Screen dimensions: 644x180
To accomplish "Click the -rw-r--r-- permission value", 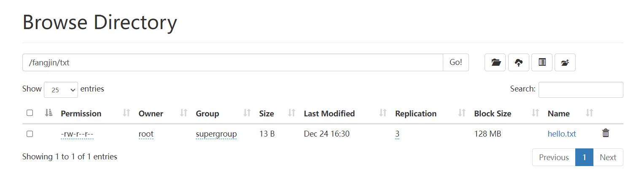I will 77,134.
